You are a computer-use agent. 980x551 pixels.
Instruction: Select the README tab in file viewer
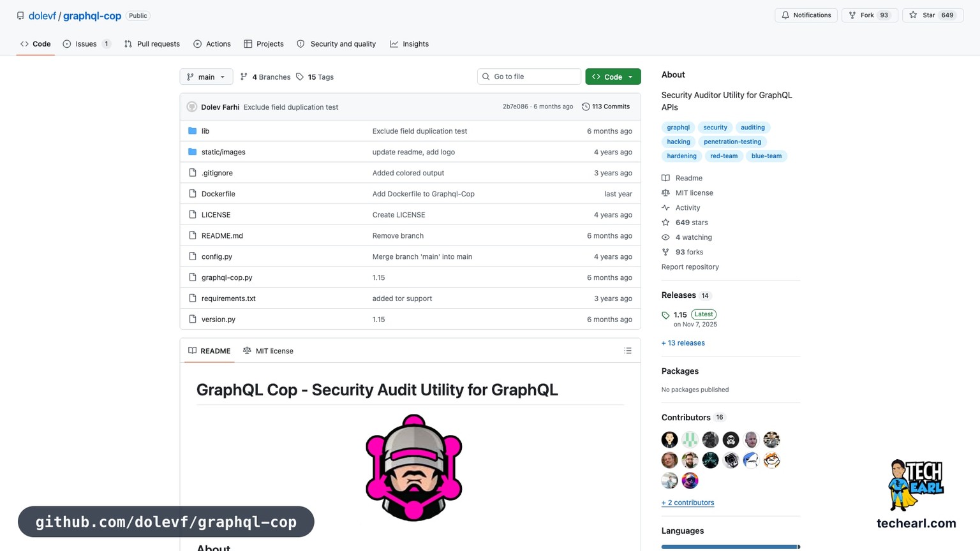[209, 351]
